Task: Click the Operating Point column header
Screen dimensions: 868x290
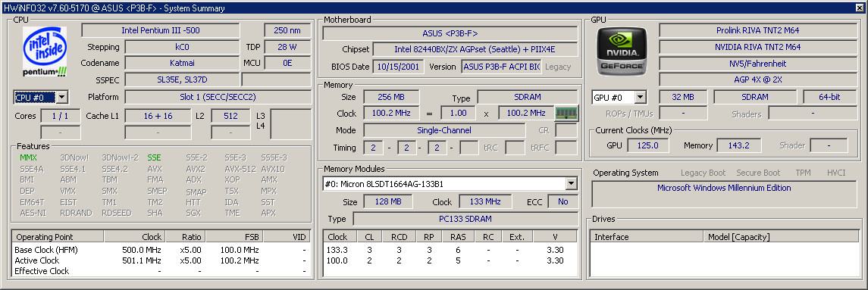Action: click(58, 237)
